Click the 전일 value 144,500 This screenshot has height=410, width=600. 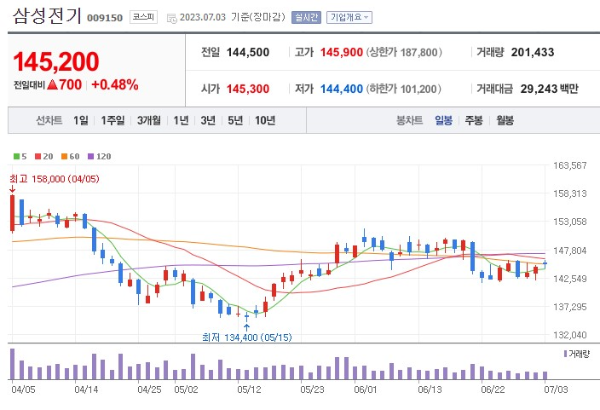click(x=248, y=52)
